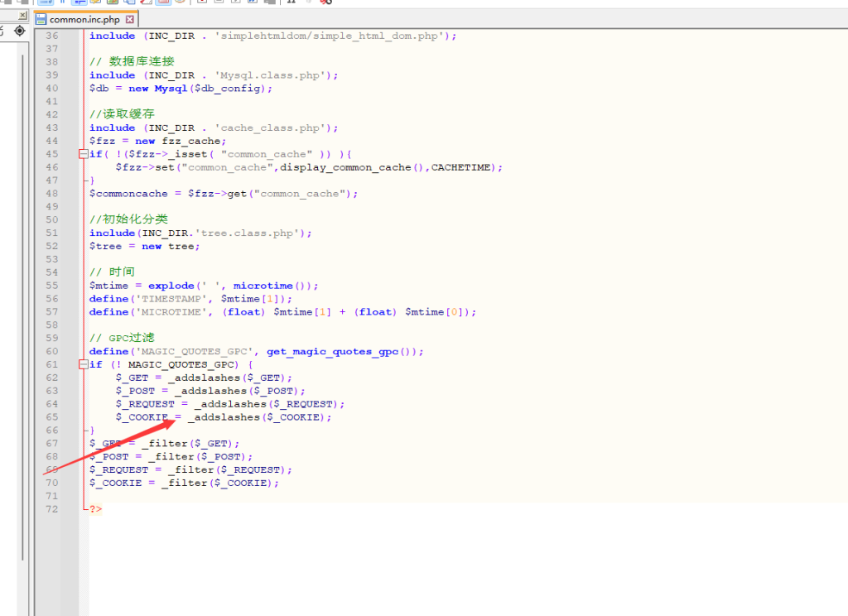Click the save disk icon on common.inc.php tab

[41, 19]
